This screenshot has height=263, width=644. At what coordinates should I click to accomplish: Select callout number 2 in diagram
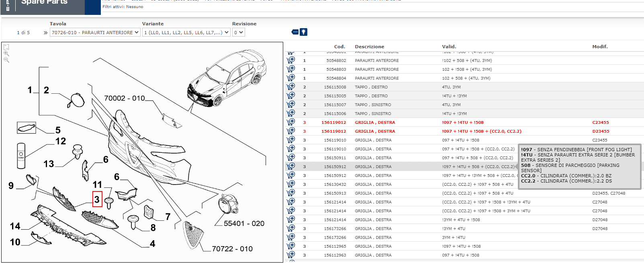(46, 90)
